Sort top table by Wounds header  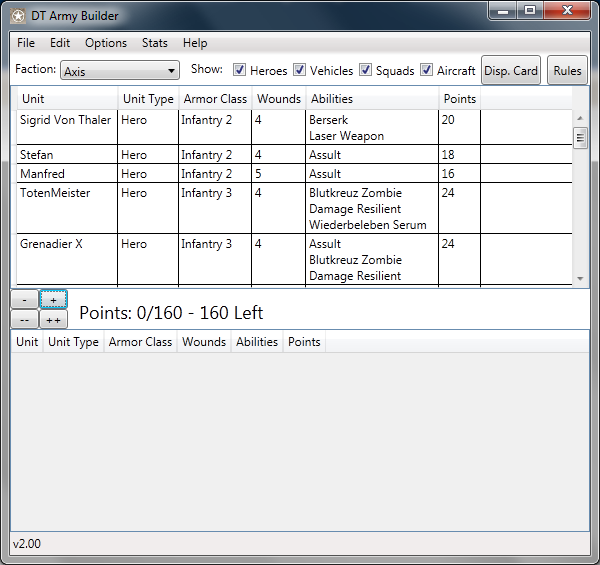pyautogui.click(x=279, y=99)
